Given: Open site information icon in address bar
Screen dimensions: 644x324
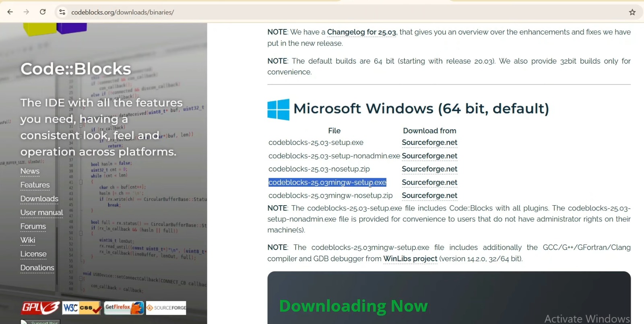Looking at the screenshot, I should [x=62, y=12].
